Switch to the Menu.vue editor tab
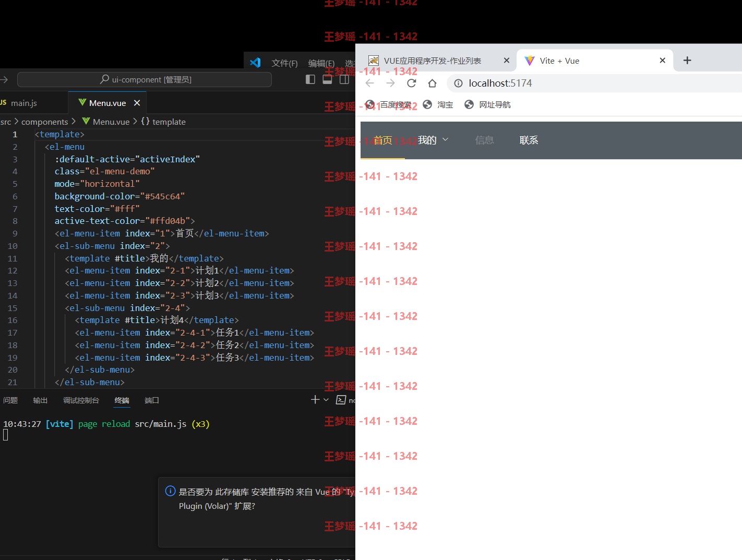Image resolution: width=742 pixels, height=560 pixels. [107, 103]
